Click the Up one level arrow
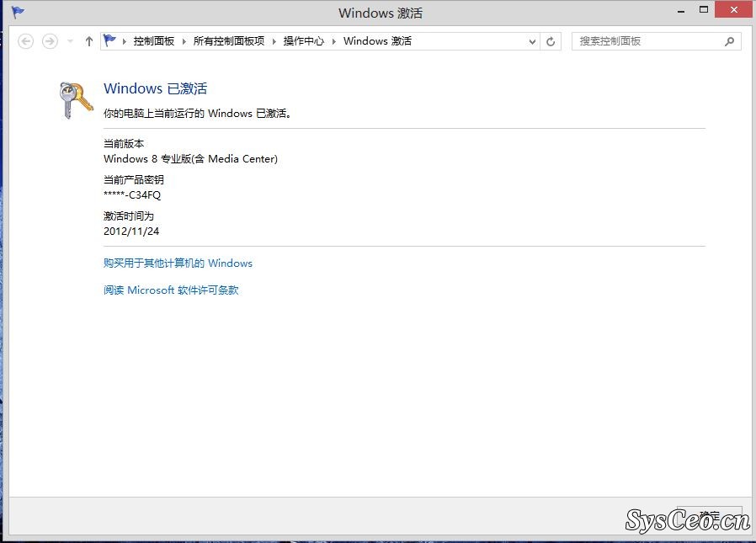This screenshot has height=543, width=756. (89, 41)
